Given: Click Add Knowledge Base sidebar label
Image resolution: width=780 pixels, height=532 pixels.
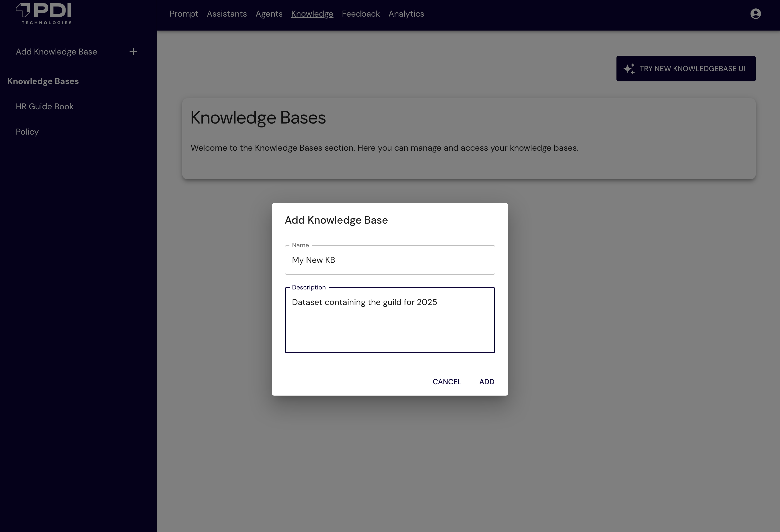Looking at the screenshot, I should 56,52.
